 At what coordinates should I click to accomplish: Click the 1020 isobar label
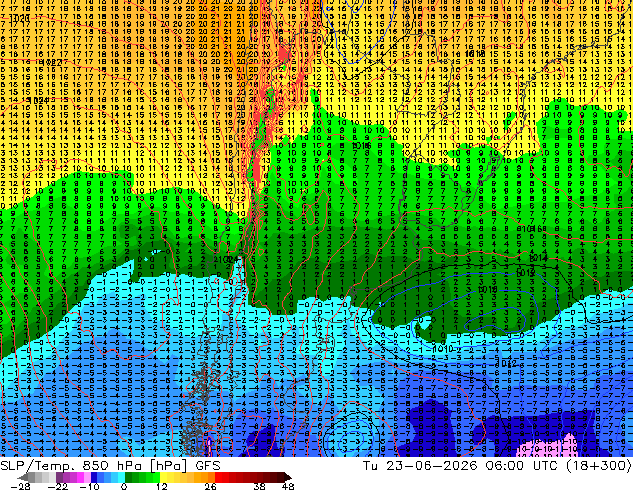pyautogui.click(x=19, y=18)
